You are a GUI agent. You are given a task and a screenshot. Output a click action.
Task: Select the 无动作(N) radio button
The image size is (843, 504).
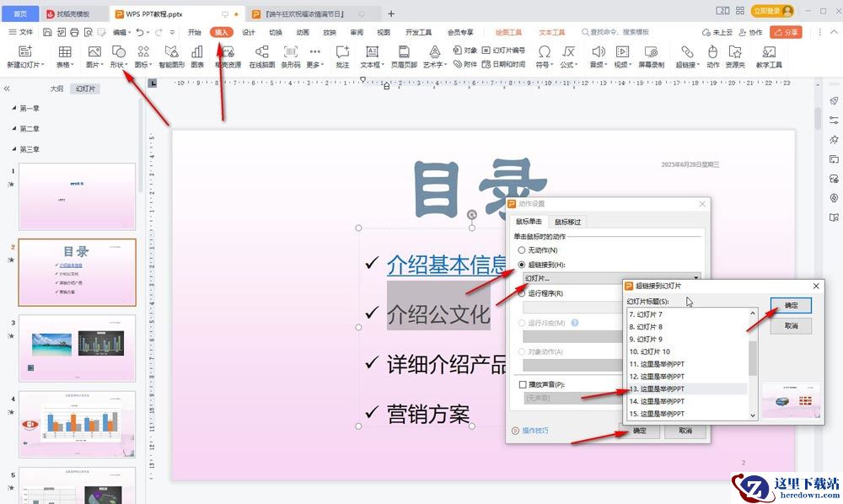522,250
